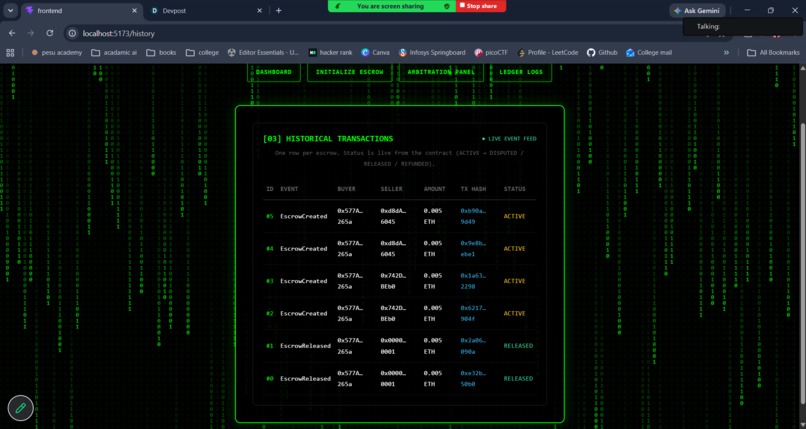Image resolution: width=806 pixels, height=429 pixels.
Task: Open the apps grid icon in bookmarks bar
Action: tap(10, 52)
